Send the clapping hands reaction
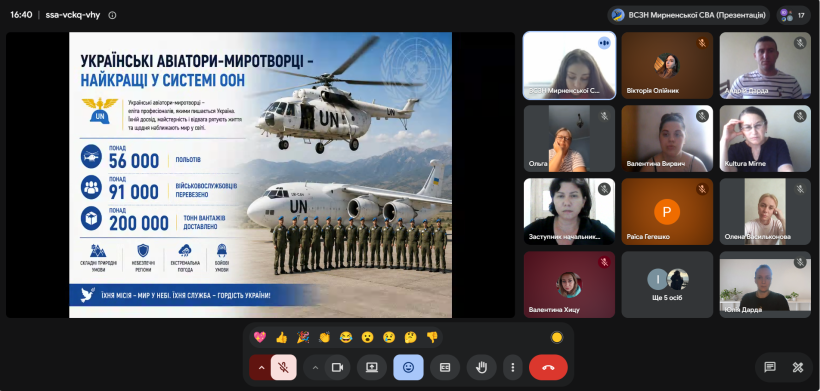This screenshot has height=391, width=820. [324, 337]
